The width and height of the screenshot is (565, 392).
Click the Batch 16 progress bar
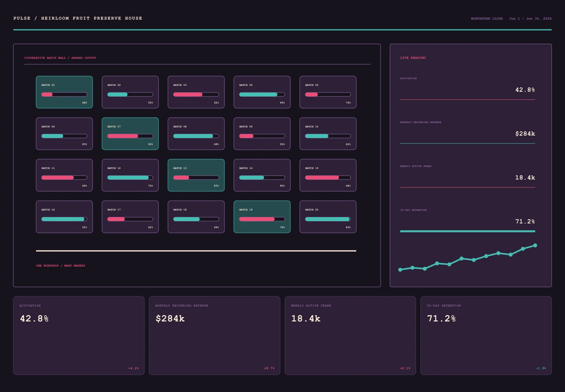(x=64, y=219)
